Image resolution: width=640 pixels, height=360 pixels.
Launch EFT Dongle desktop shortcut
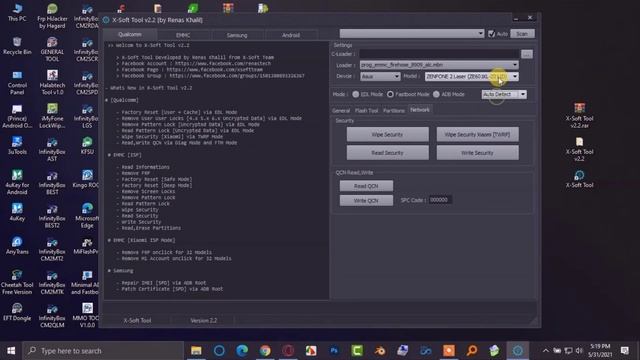click(x=17, y=312)
